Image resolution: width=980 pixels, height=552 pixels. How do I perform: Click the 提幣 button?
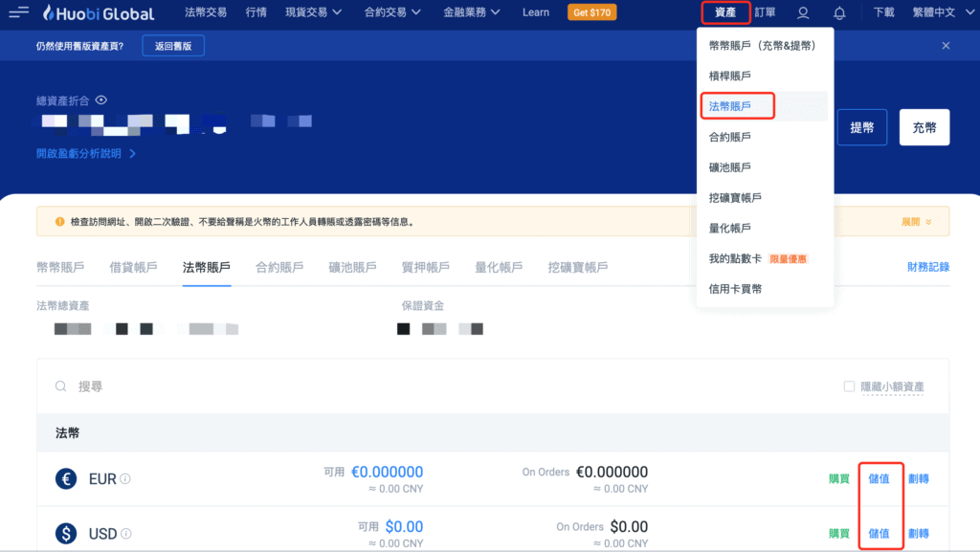click(862, 127)
